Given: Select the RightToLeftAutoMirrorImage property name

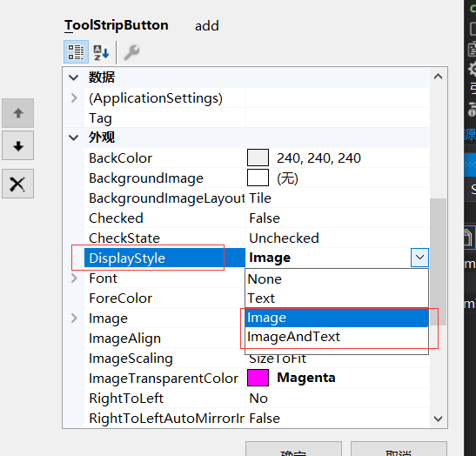Looking at the screenshot, I should [166, 419].
